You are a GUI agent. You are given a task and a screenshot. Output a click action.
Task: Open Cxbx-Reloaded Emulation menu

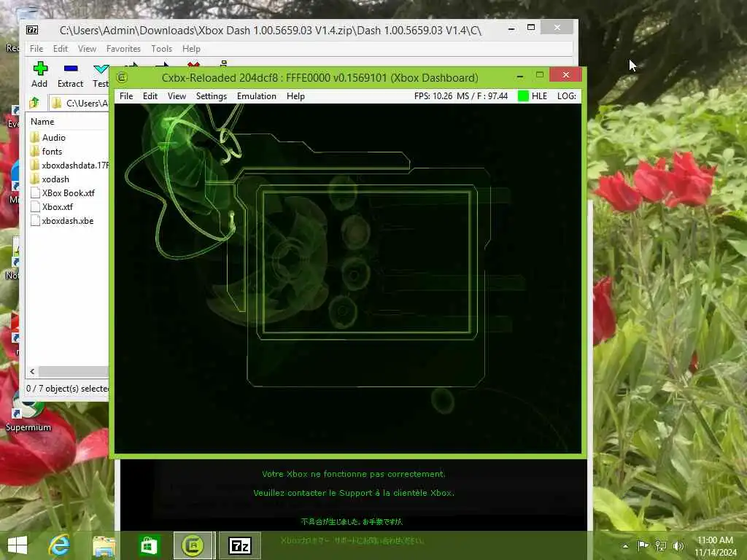pyautogui.click(x=257, y=96)
